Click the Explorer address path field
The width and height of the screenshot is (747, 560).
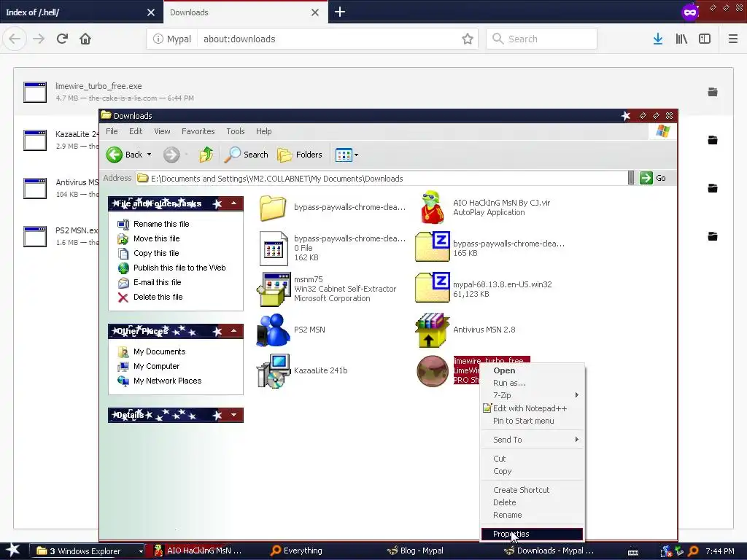[381, 178]
